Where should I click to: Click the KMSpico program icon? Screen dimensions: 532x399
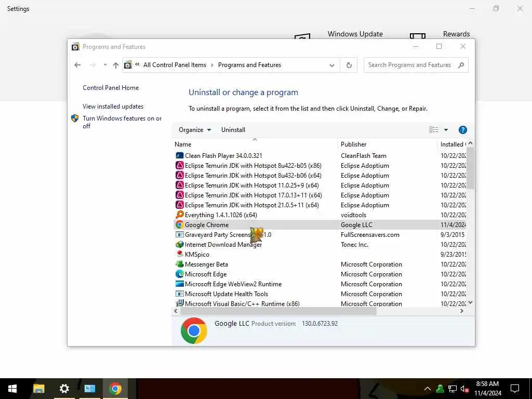(179, 254)
